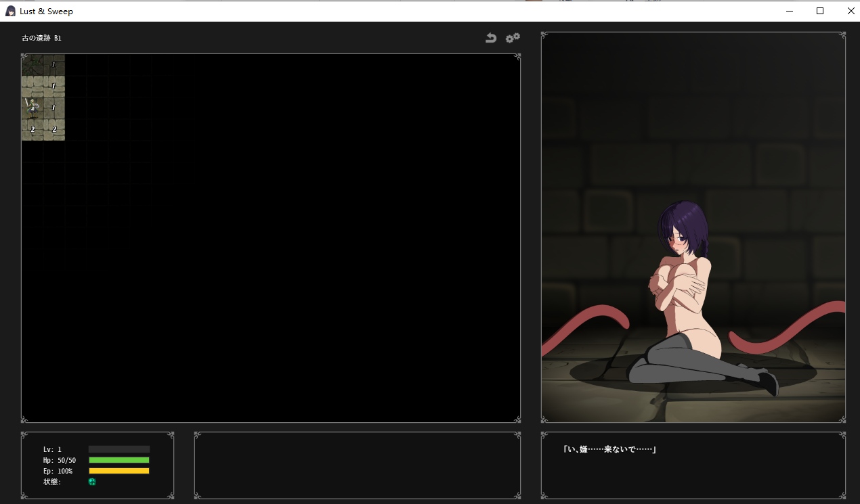Click the "Hp: 50/50" text
860x504 pixels.
(60, 460)
